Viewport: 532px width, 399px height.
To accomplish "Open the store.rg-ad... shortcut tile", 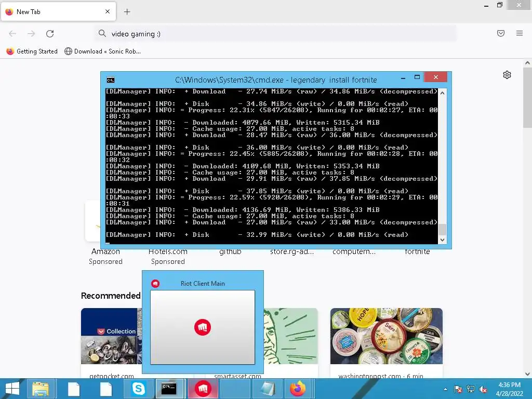I will click(x=292, y=251).
